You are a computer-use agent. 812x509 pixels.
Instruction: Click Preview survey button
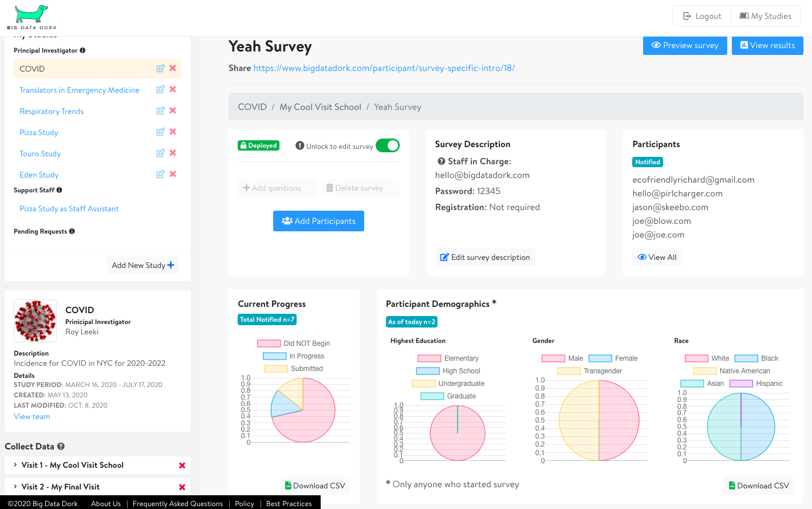(685, 45)
